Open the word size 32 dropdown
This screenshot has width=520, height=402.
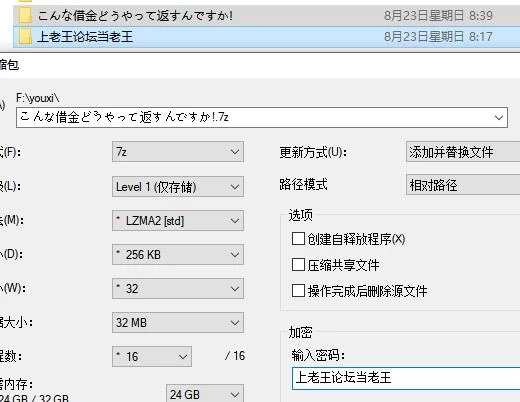tap(178, 288)
